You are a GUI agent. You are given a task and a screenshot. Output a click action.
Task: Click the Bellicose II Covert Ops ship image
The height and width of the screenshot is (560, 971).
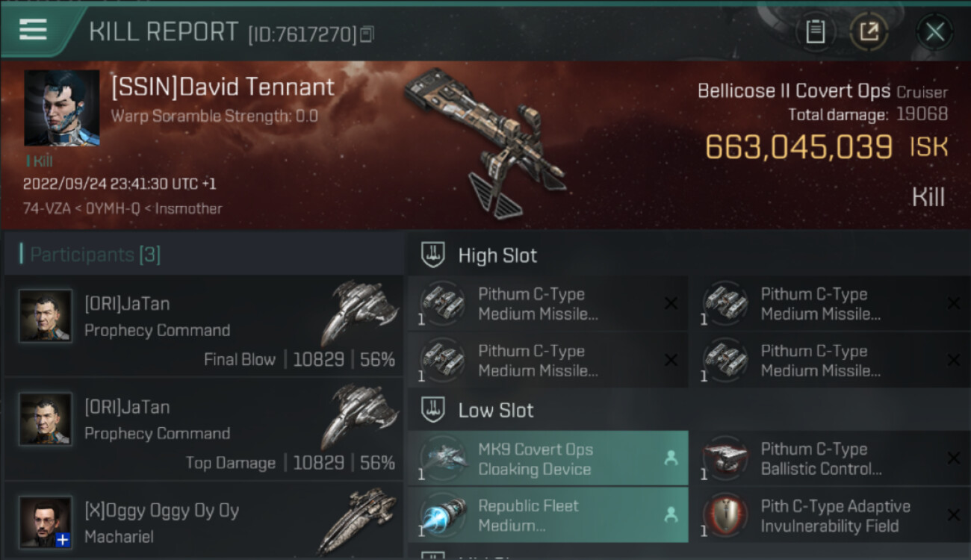(x=485, y=140)
